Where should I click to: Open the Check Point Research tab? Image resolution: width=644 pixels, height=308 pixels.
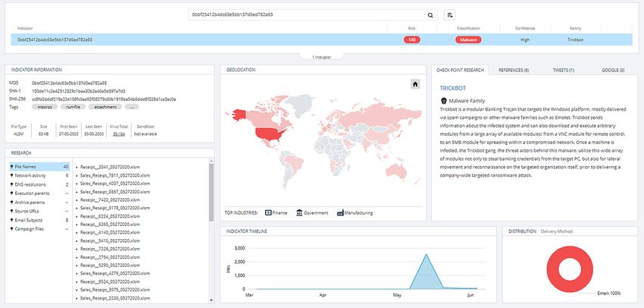tap(460, 71)
